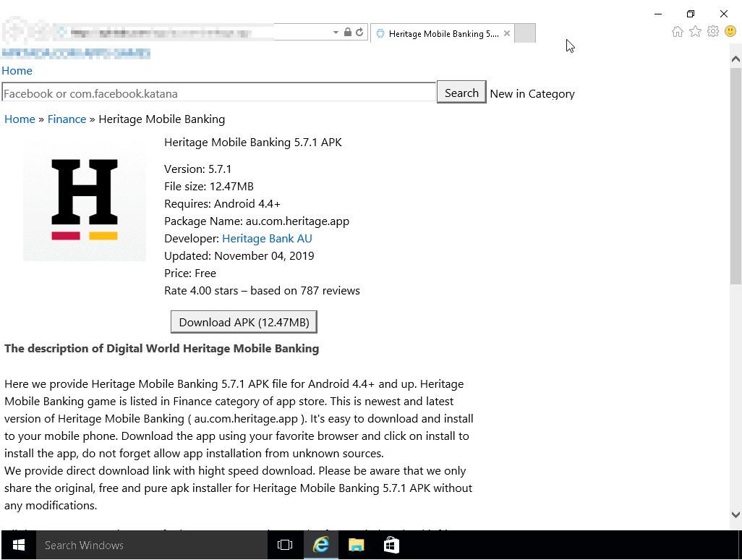The width and height of the screenshot is (742, 560).
Task: Click Updated: November 04, 2019 text
Action: coord(239,256)
